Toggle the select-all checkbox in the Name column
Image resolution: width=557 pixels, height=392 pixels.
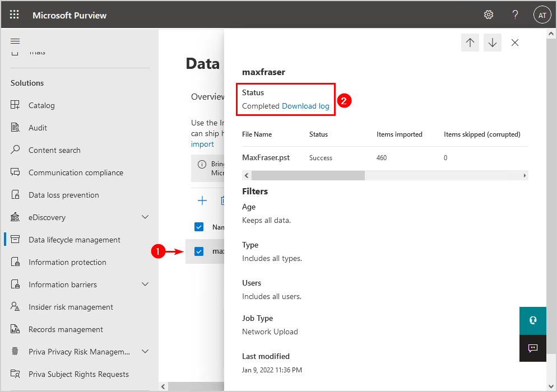[199, 226]
